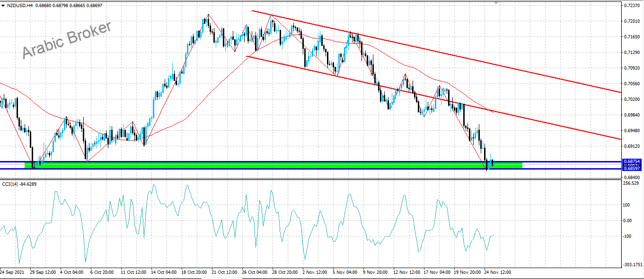The image size is (644, 279).
Task: Click the 17 Nov 04:00 time label
Action: (x=437, y=273)
